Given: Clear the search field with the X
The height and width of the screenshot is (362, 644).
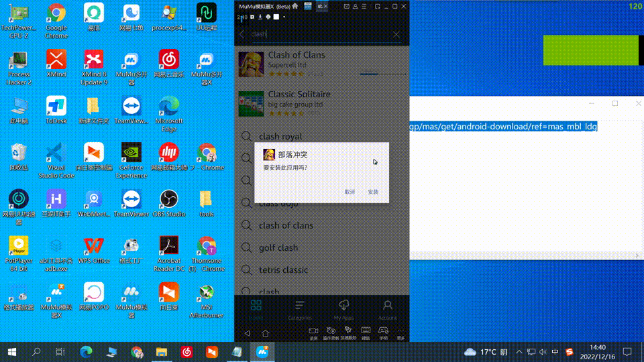Looking at the screenshot, I should pos(396,34).
